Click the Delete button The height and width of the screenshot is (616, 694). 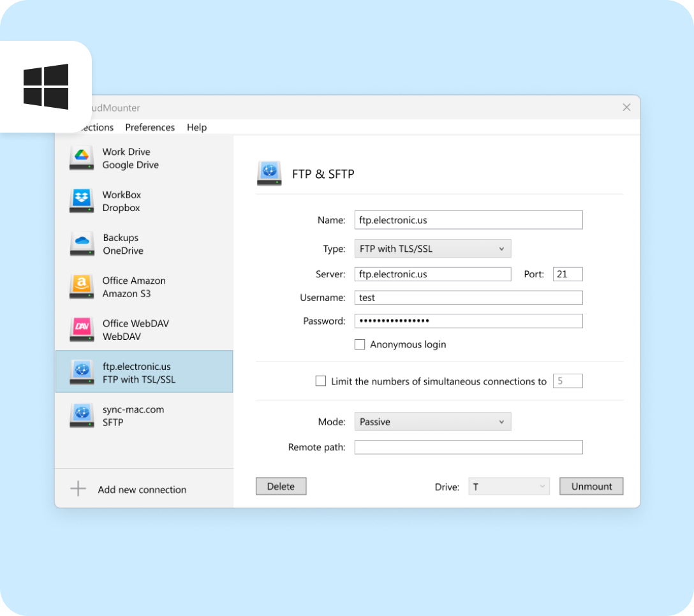coord(281,487)
